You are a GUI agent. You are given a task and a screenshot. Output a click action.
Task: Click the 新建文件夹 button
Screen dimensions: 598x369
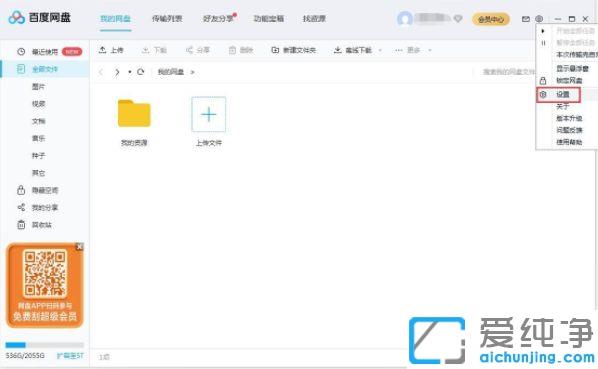point(294,50)
